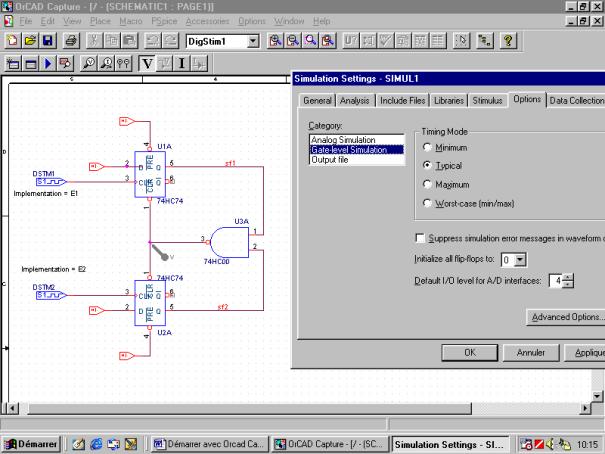The height and width of the screenshot is (454, 605).
Task: Zoom to fit the whole page
Action: tap(328, 41)
